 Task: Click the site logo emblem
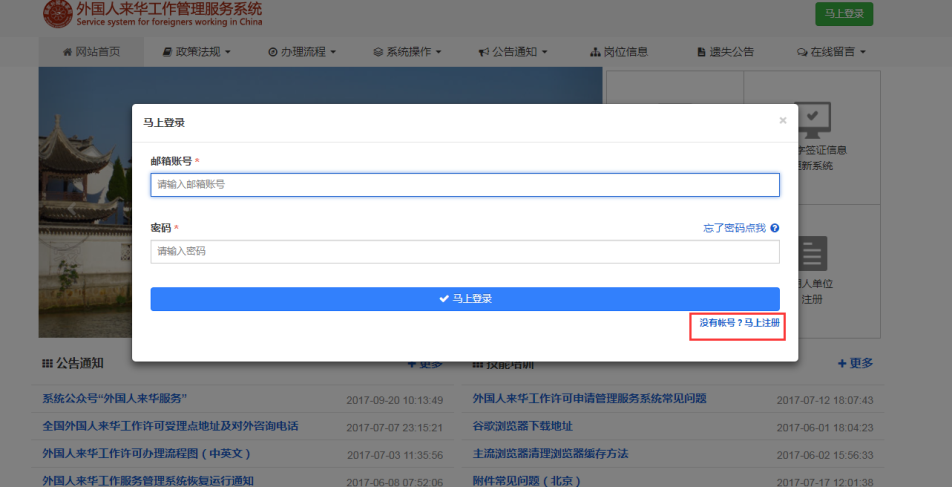58,13
